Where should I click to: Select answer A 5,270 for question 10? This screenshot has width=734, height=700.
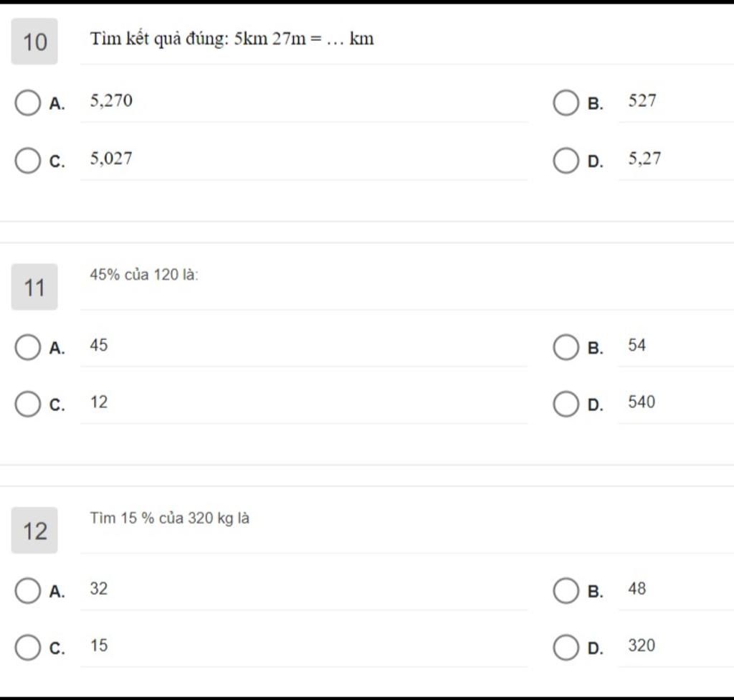tap(28, 103)
